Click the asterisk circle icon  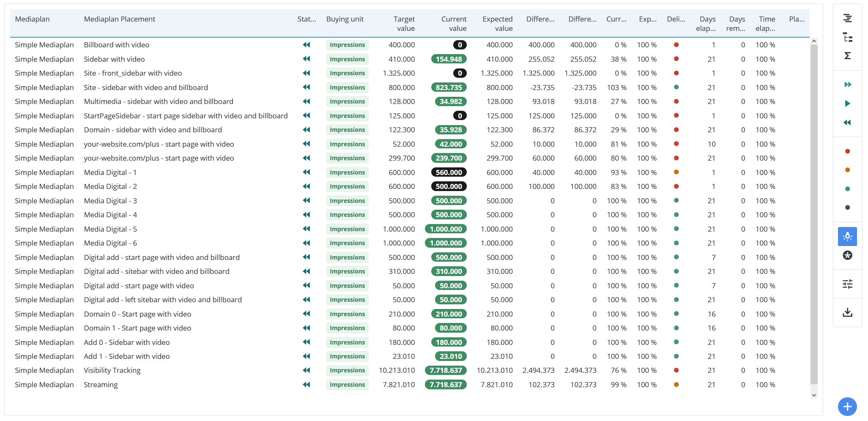point(847,255)
